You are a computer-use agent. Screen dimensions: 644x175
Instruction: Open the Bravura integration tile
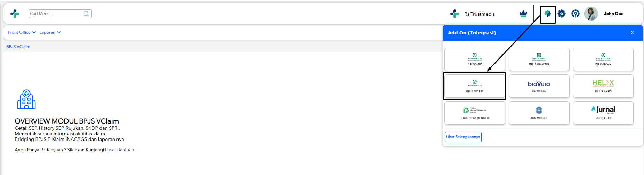point(539,86)
